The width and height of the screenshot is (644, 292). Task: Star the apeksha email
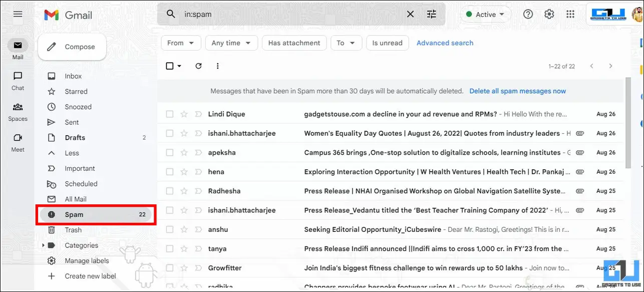[x=184, y=153]
